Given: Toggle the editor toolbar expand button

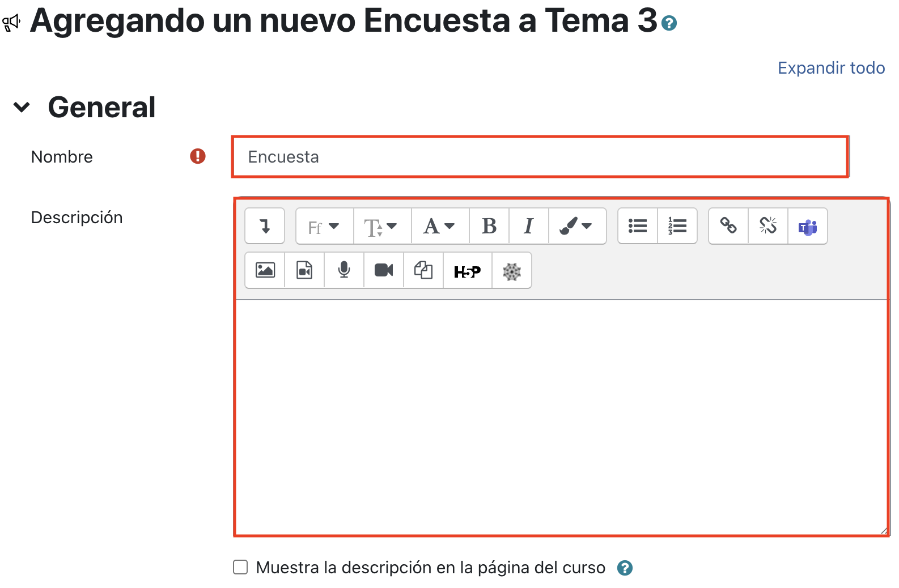Looking at the screenshot, I should tap(265, 226).
